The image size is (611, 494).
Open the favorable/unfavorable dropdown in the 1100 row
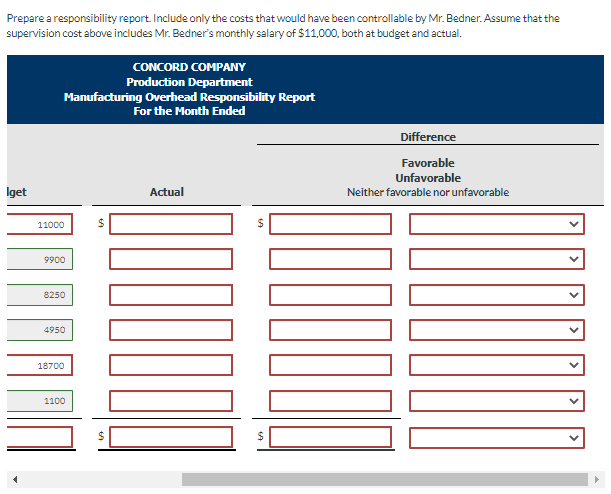[x=497, y=401]
